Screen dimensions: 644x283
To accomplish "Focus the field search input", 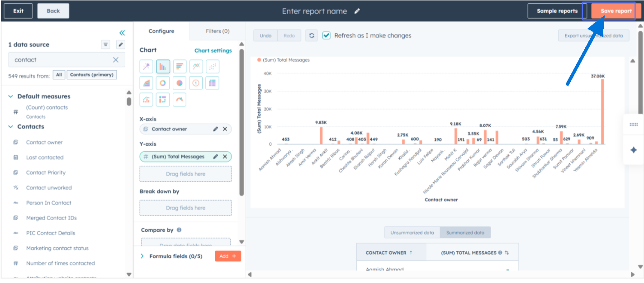I will coord(66,60).
